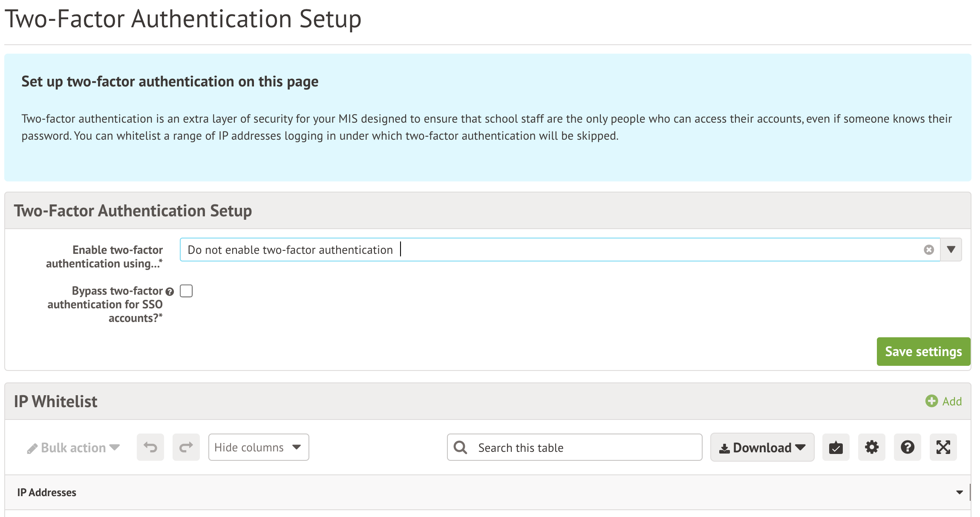Click the Save settings button
The image size is (980, 517).
(x=923, y=351)
